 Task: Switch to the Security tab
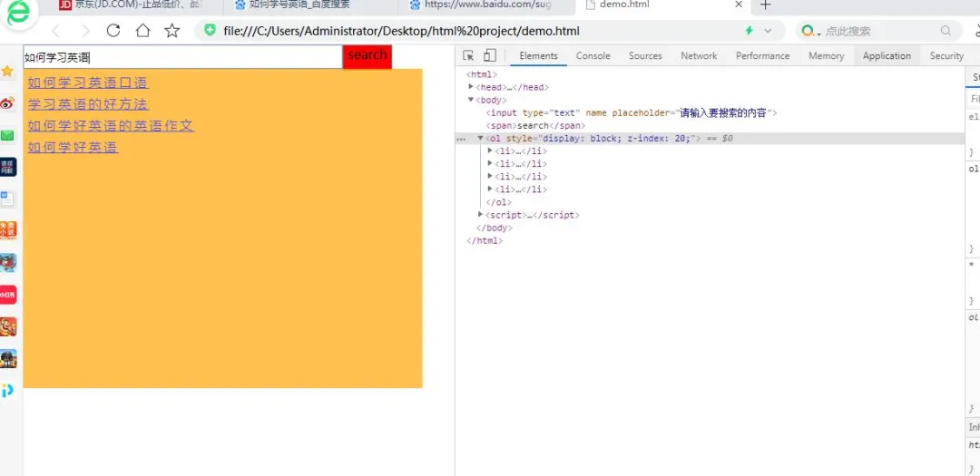[x=946, y=55]
